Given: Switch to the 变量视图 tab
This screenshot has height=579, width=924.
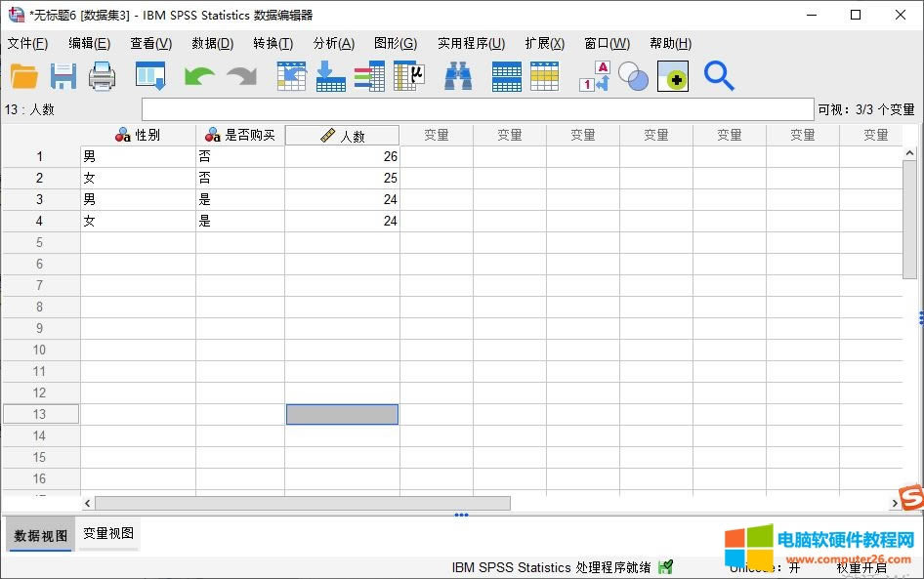Looking at the screenshot, I should tap(108, 534).
